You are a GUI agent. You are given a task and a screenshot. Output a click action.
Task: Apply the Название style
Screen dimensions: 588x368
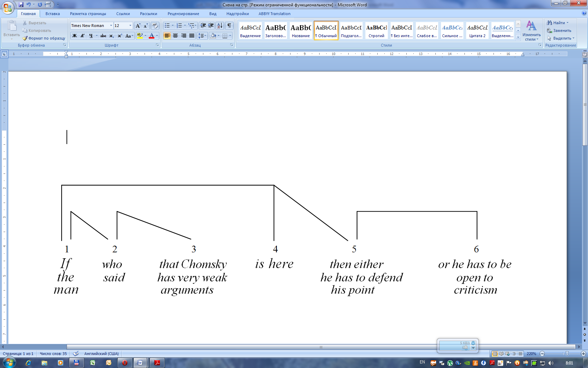pos(301,30)
